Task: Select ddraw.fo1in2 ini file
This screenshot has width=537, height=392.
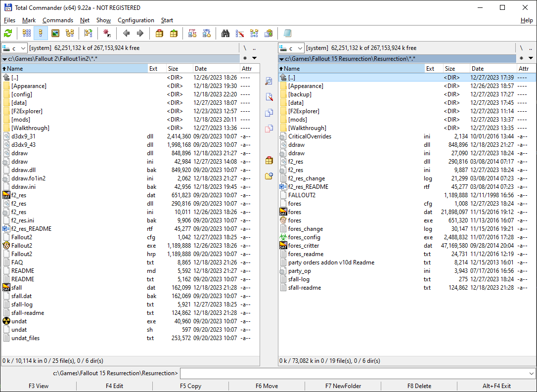Action: (x=130, y=178)
